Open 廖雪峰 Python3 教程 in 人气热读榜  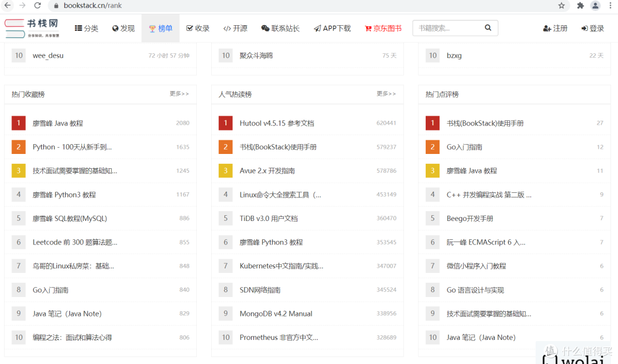[271, 242]
